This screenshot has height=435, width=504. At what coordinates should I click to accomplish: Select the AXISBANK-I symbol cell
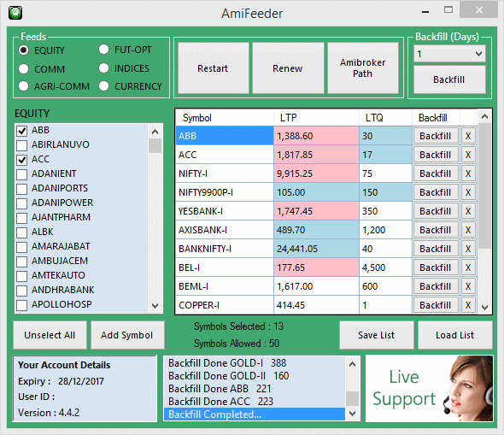(x=225, y=230)
